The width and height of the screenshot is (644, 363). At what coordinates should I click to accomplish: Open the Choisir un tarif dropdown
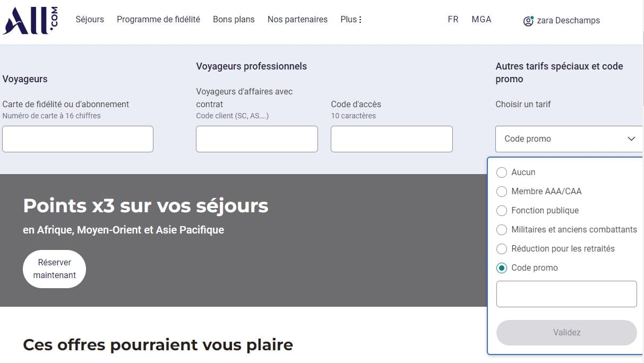568,139
